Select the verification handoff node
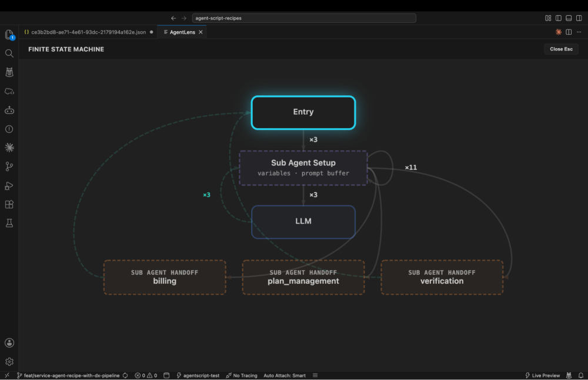Image resolution: width=588 pixels, height=380 pixels. (442, 277)
